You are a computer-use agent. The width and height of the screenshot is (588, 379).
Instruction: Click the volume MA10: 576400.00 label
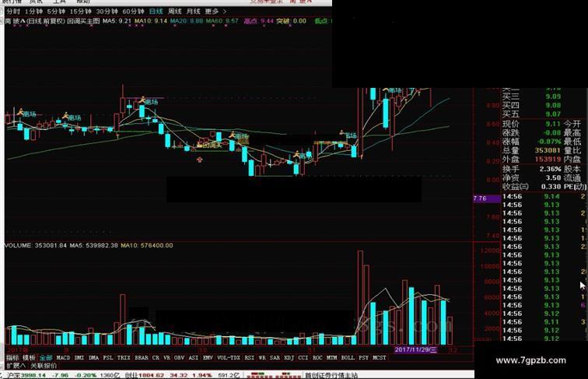[x=147, y=245]
